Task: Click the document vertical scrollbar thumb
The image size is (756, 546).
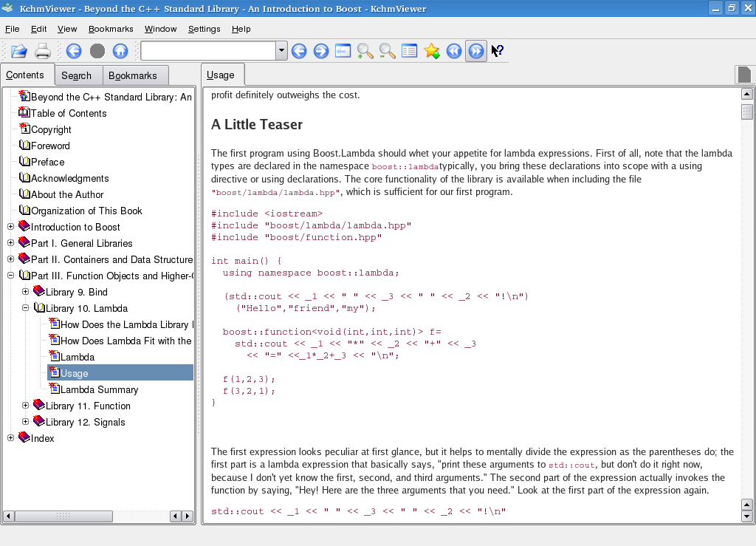Action: pyautogui.click(x=746, y=112)
